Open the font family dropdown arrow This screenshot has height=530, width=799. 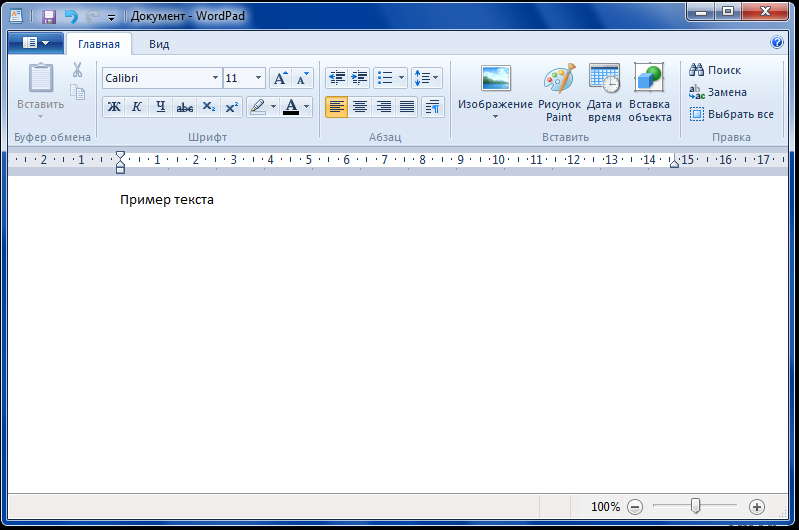pyautogui.click(x=216, y=78)
